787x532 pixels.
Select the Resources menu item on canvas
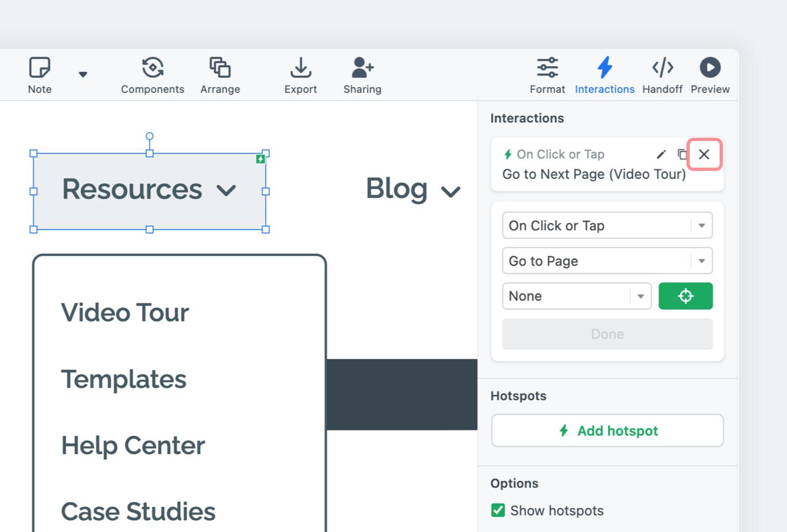pyautogui.click(x=150, y=191)
